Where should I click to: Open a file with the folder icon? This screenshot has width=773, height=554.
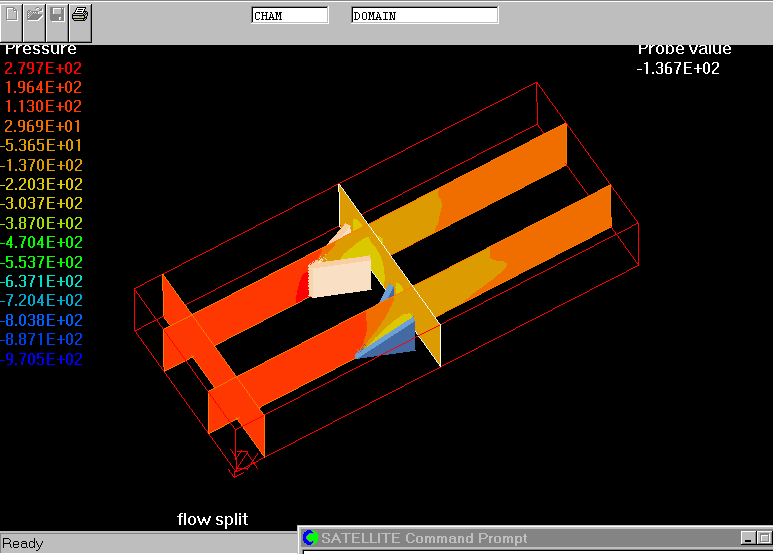[35, 15]
